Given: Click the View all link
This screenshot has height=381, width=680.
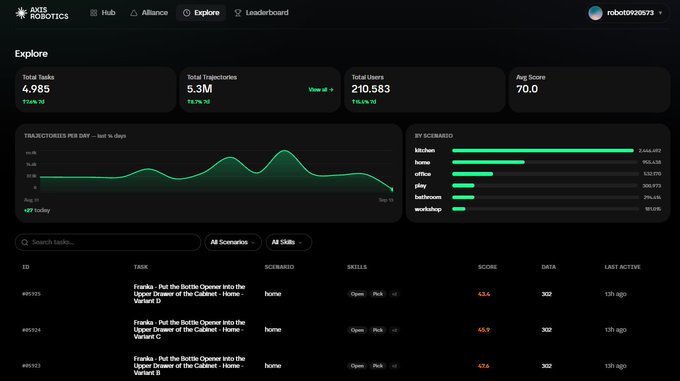Looking at the screenshot, I should 321,90.
